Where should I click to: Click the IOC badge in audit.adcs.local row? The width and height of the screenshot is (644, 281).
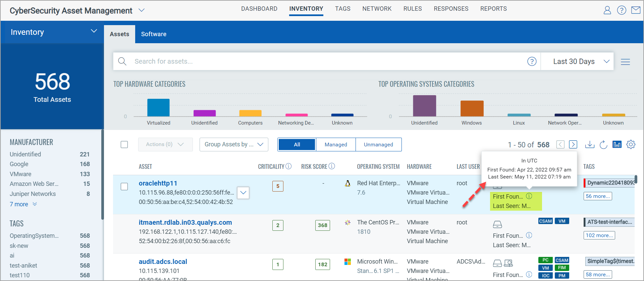(545, 276)
